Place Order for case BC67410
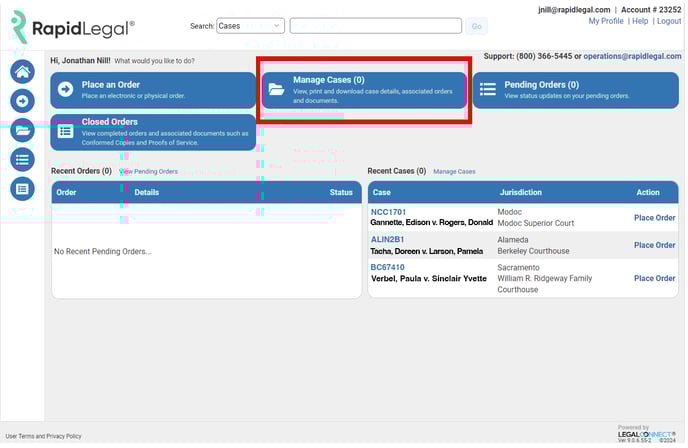 click(x=654, y=278)
